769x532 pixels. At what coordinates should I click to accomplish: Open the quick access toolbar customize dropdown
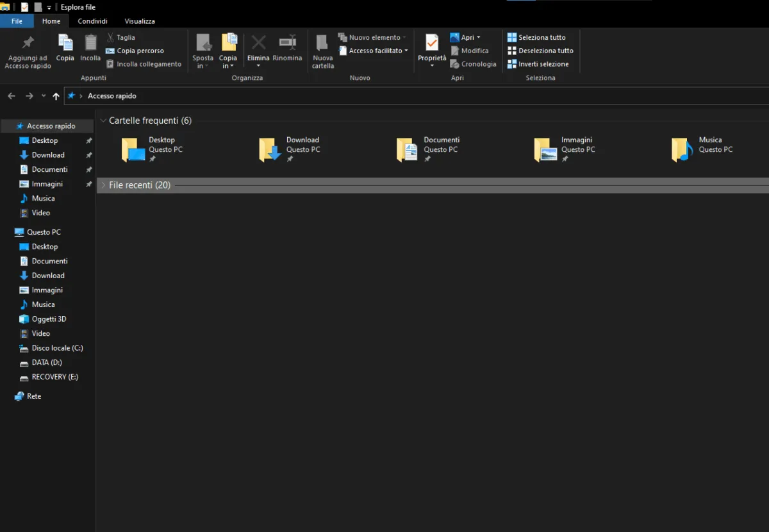tap(49, 8)
